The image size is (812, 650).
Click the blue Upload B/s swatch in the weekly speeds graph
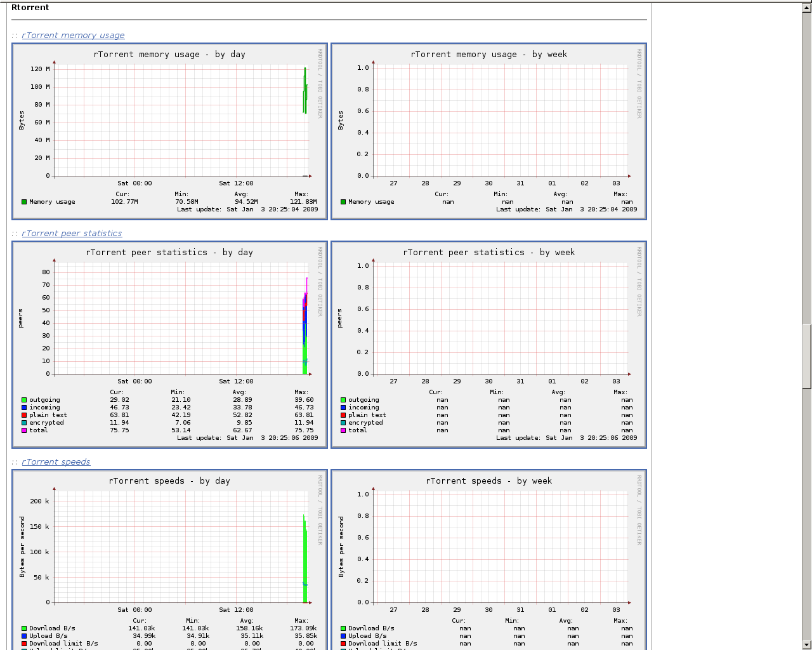click(343, 636)
